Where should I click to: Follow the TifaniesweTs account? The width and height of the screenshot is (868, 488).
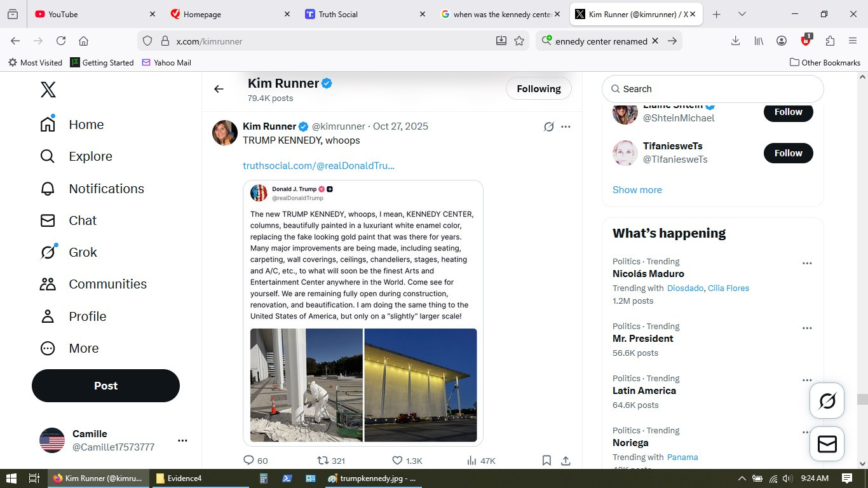click(788, 153)
